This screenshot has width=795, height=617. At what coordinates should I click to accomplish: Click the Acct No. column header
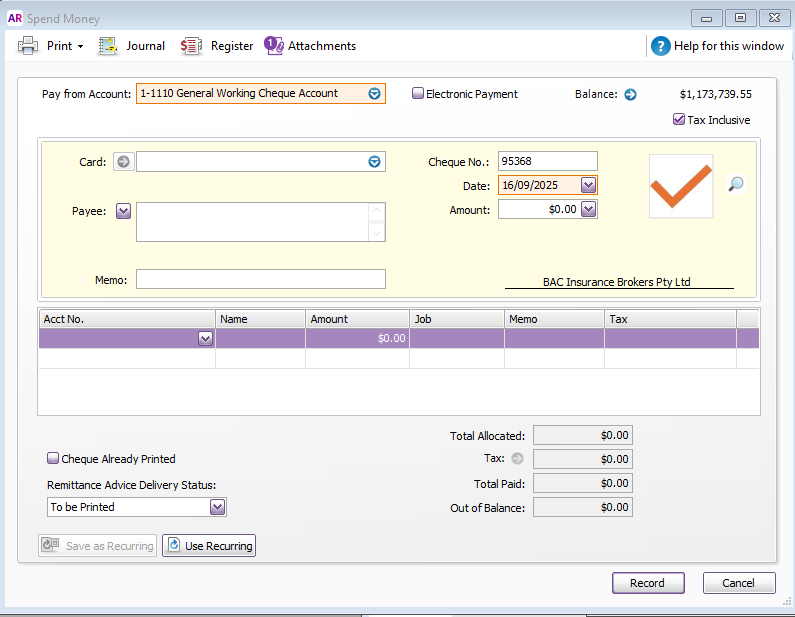point(127,319)
